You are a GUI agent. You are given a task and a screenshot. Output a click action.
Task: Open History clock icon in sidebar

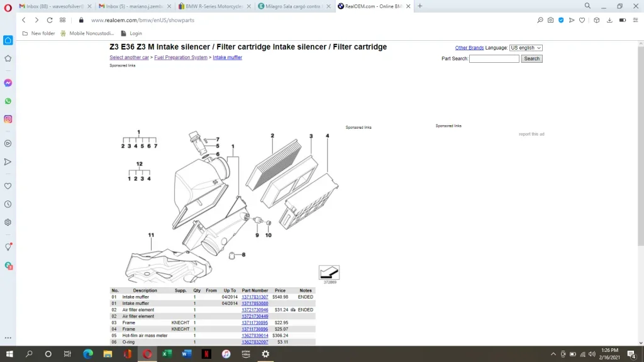point(8,204)
